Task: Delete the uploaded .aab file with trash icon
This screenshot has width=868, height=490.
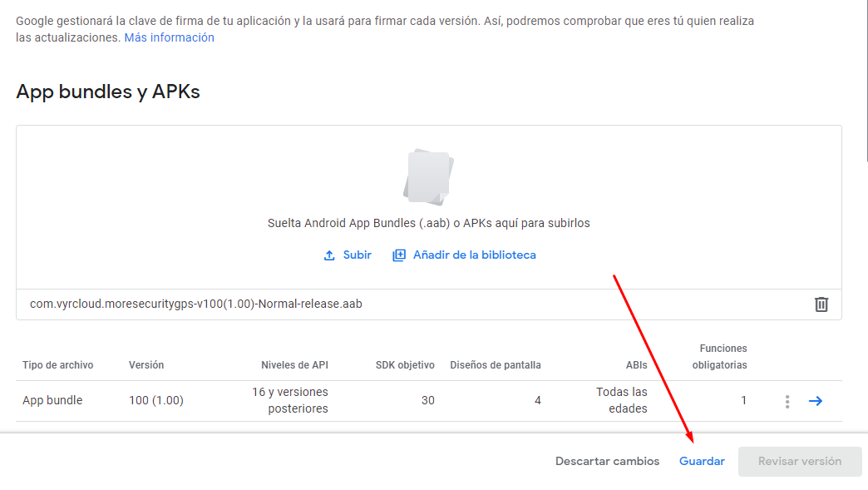Action: pyautogui.click(x=821, y=304)
